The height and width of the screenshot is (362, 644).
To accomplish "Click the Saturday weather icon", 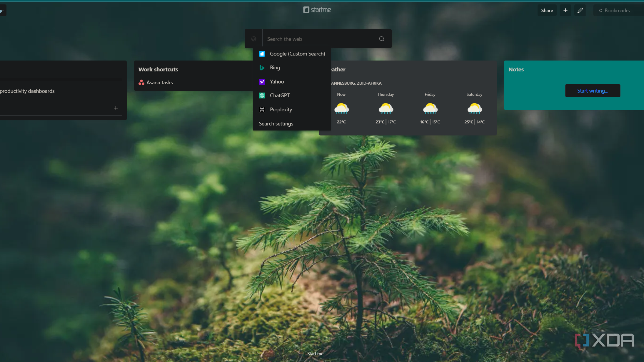I will click(x=475, y=108).
